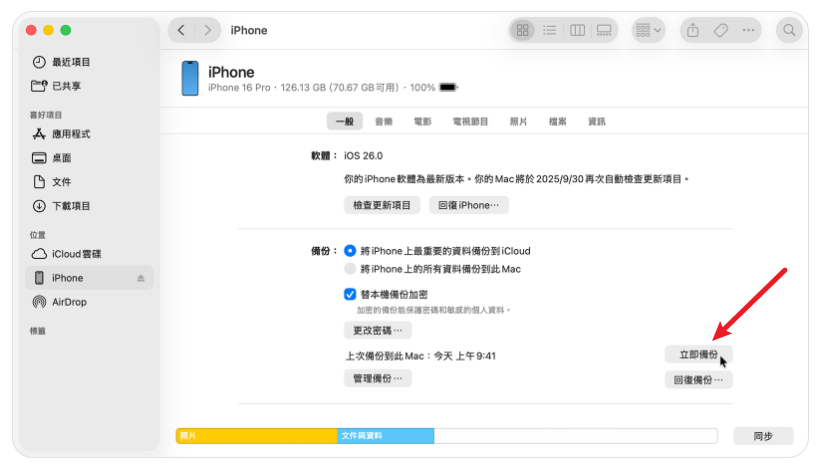Viewport: 826px width, 475px height.
Task: Open the group-by dropdown in toolbar
Action: point(648,30)
